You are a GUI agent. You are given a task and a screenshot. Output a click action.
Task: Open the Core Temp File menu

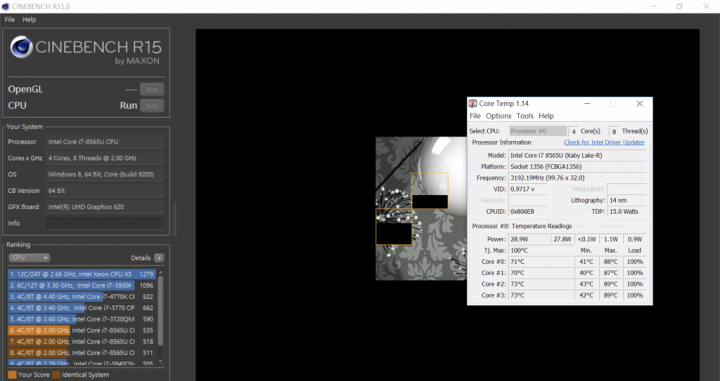(475, 116)
